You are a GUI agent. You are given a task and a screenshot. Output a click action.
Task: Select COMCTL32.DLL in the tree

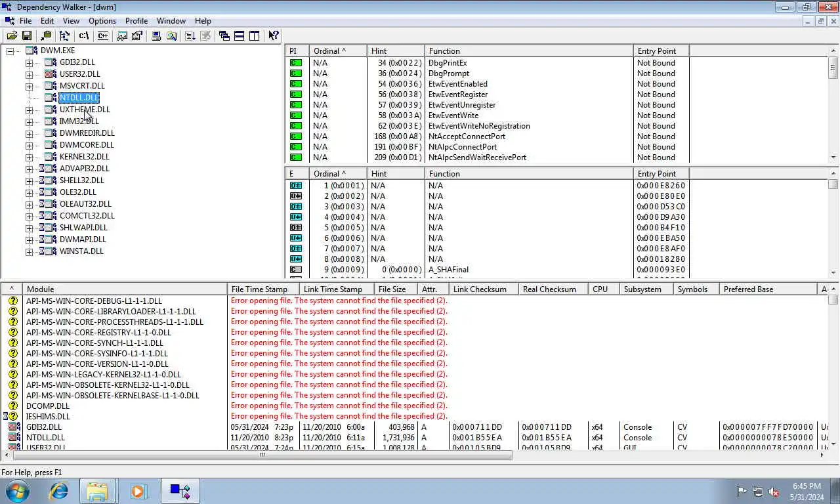(x=87, y=216)
